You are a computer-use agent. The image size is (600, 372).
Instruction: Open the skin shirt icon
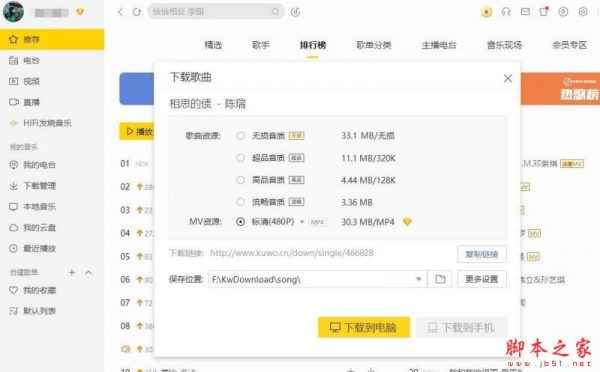pos(544,11)
